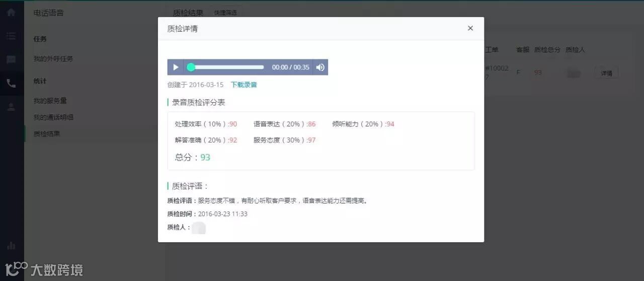Screen dimensions: 644x281
Task: Open the user contact icon in the sidebar
Action: 11,107
